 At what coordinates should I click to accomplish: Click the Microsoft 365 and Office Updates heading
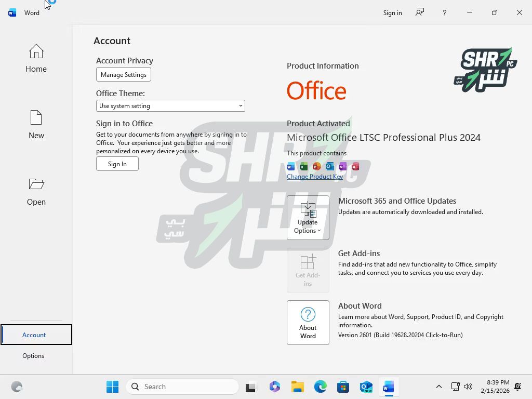(x=397, y=201)
